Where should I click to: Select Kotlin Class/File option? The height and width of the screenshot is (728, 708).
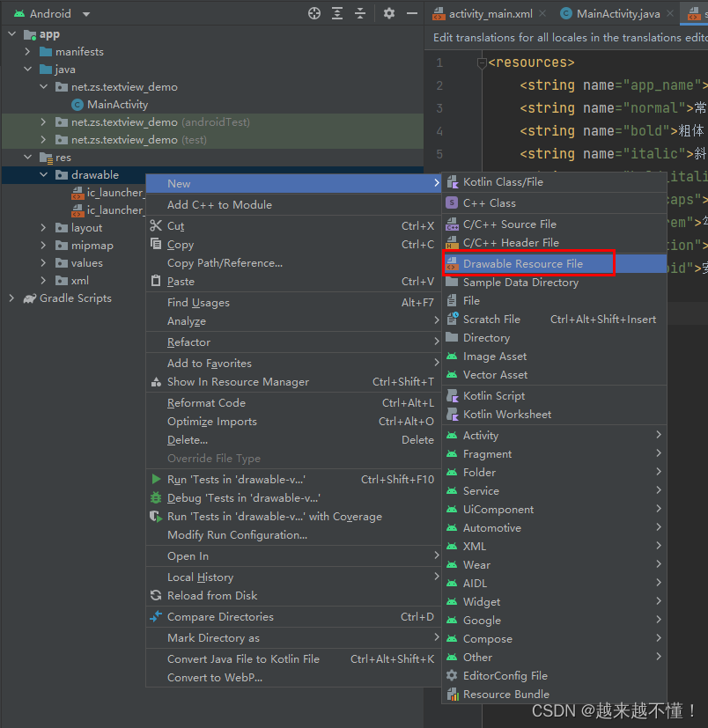(x=503, y=182)
